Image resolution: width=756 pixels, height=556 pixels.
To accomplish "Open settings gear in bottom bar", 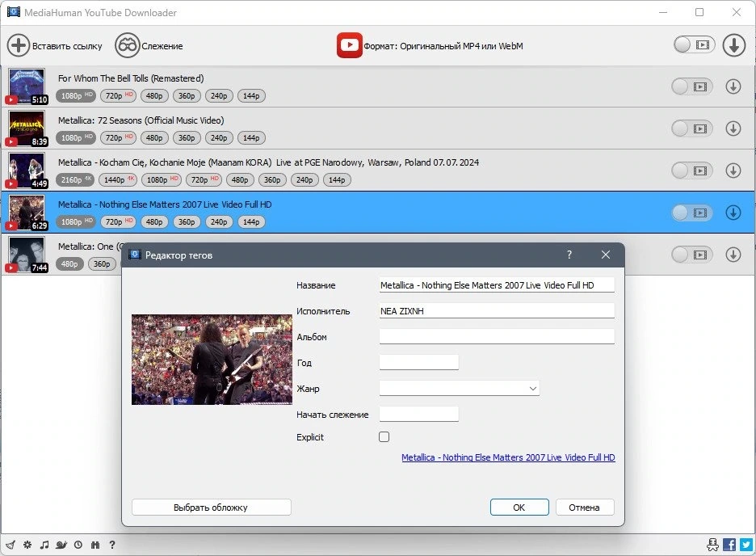I will tap(27, 545).
